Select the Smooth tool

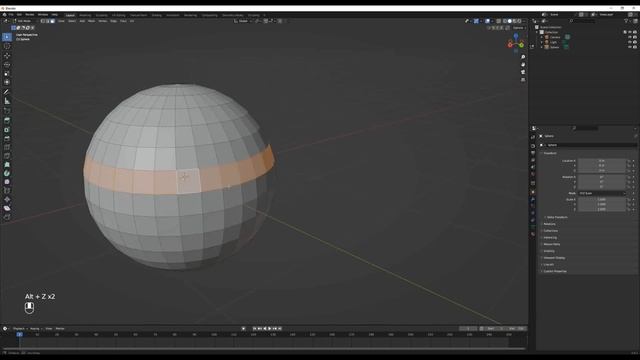7,182
